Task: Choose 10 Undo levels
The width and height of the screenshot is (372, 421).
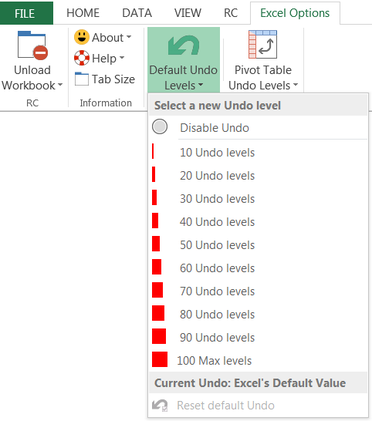Action: tap(258, 152)
